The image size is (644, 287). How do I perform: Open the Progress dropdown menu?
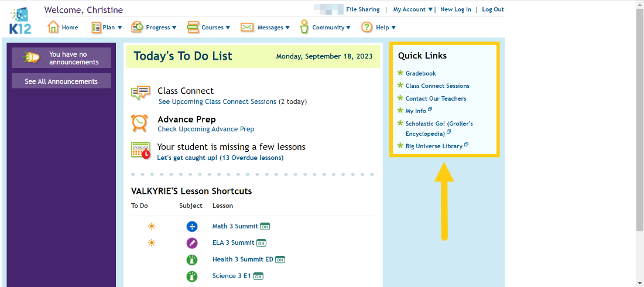[153, 28]
